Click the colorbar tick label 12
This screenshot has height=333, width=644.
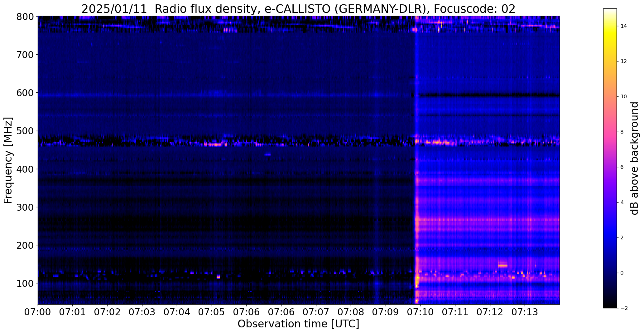click(624, 61)
